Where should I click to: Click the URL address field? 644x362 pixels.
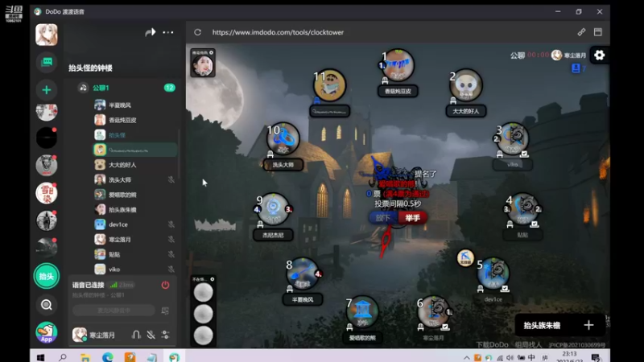(x=278, y=32)
